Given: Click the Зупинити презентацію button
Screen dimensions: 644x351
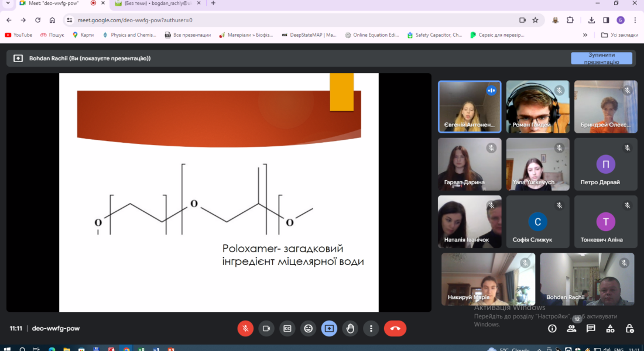Looking at the screenshot, I should pyautogui.click(x=601, y=58).
